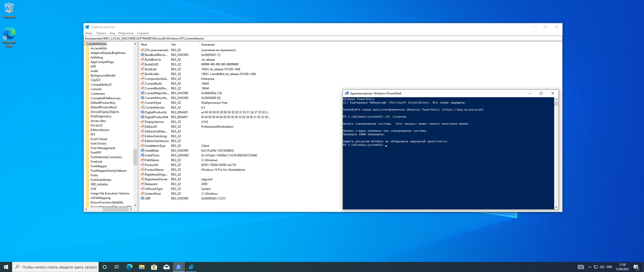
Task: Launch Edge from the taskbar
Action: coord(129,267)
